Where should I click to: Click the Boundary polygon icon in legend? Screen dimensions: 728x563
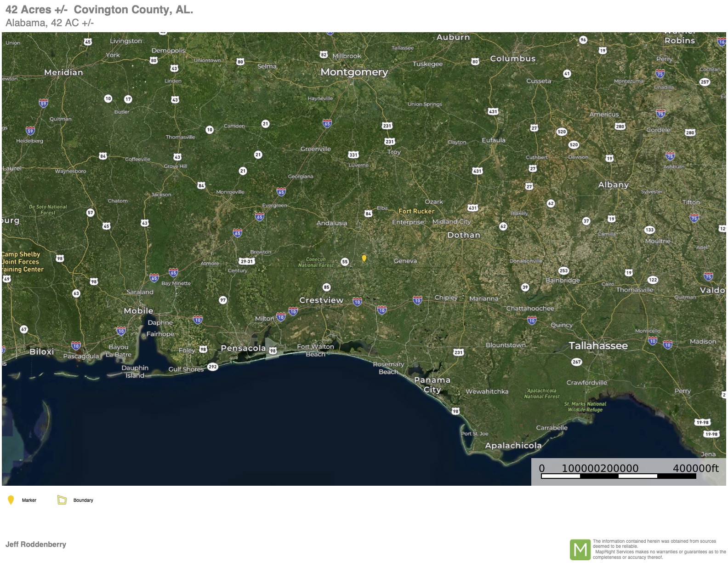(x=62, y=500)
